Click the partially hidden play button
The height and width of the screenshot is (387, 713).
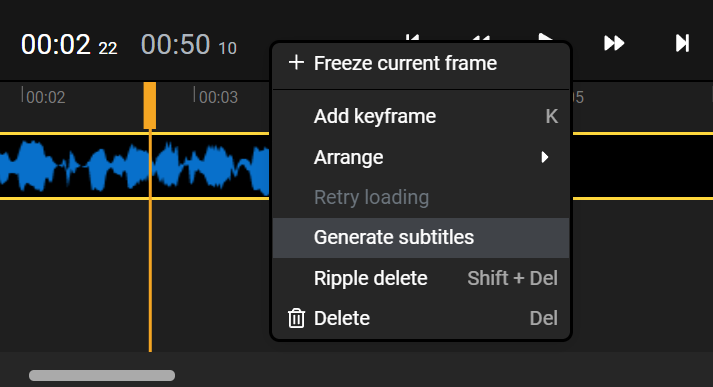coord(546,37)
